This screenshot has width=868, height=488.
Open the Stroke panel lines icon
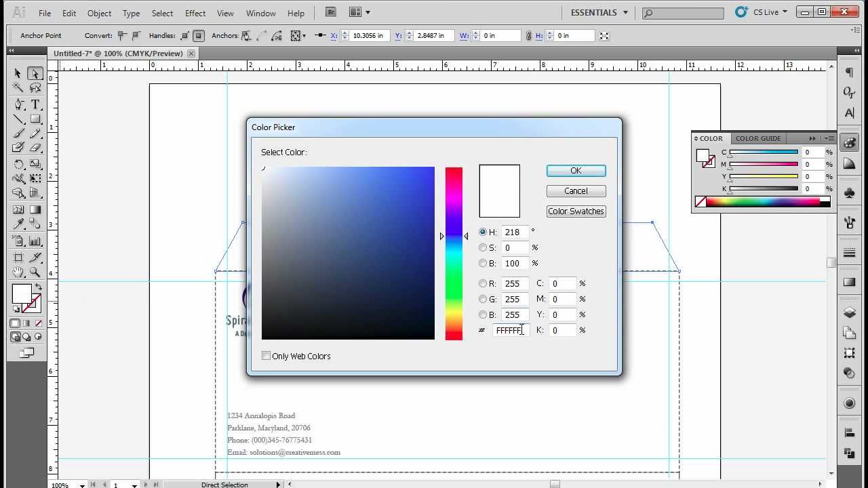click(x=849, y=253)
